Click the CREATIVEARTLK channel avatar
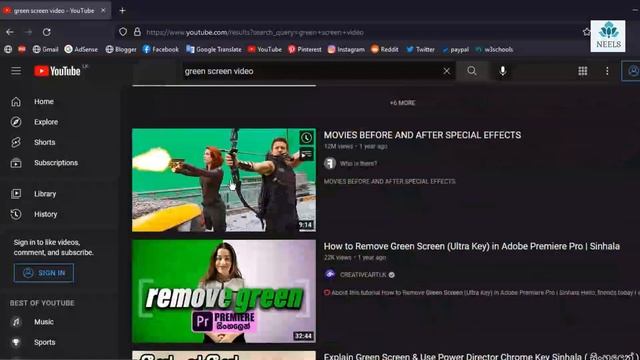This screenshot has height=360, width=640. [x=330, y=274]
